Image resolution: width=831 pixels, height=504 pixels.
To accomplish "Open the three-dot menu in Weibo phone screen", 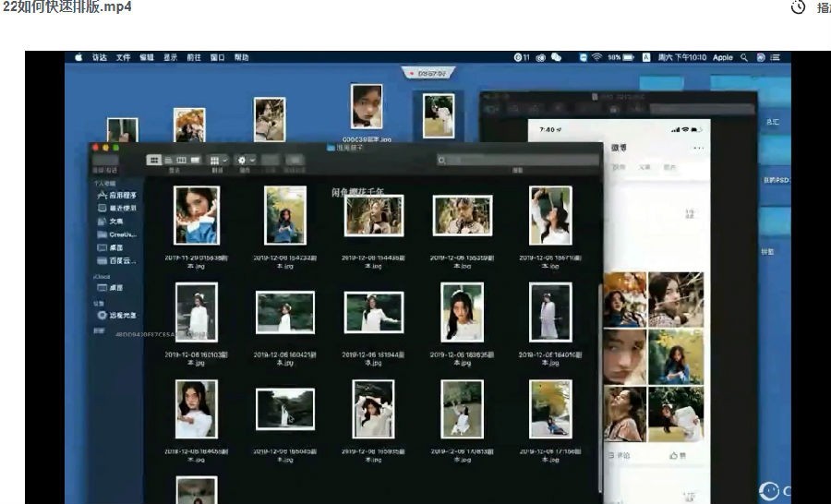I will (x=699, y=148).
